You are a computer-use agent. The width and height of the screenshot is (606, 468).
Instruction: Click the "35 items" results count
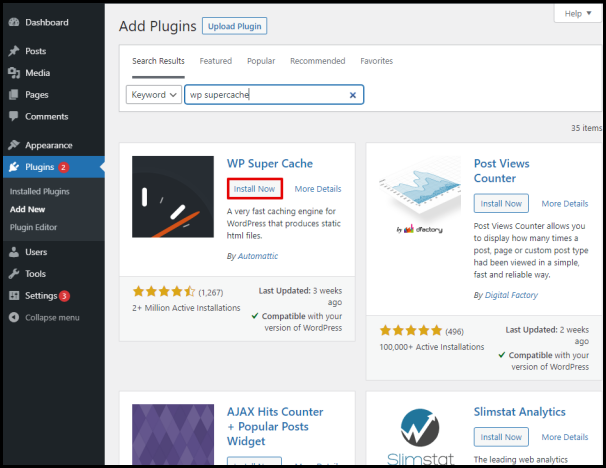587,128
